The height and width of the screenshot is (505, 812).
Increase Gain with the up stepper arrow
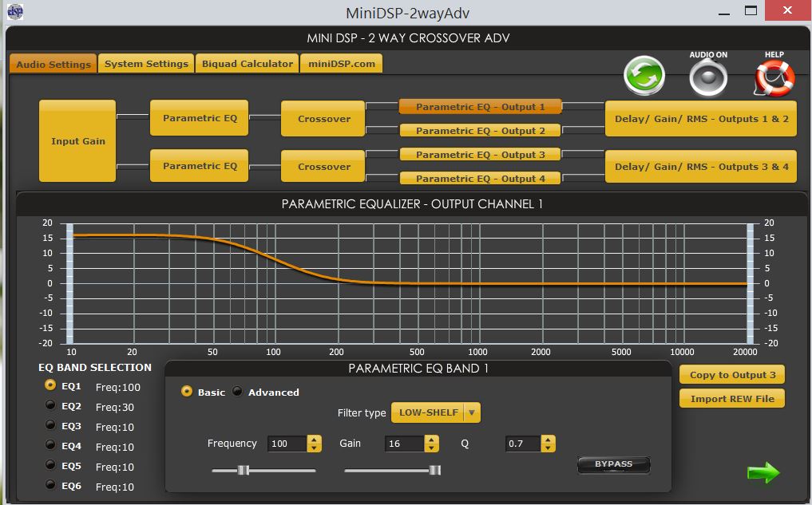[431, 439]
